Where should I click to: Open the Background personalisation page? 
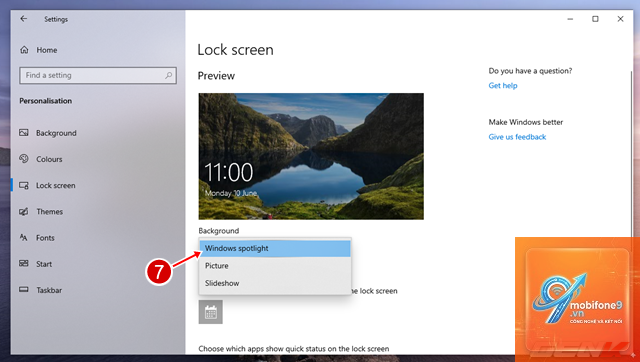[x=56, y=133]
